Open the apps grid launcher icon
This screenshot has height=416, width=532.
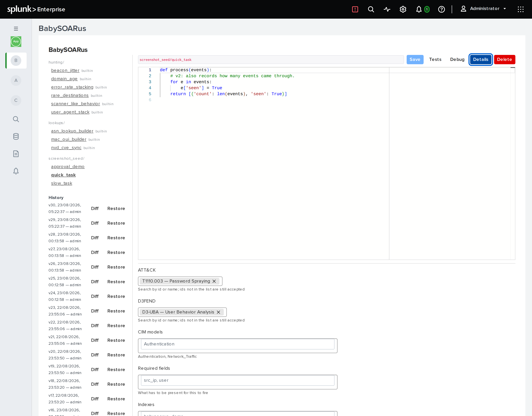click(x=521, y=9)
